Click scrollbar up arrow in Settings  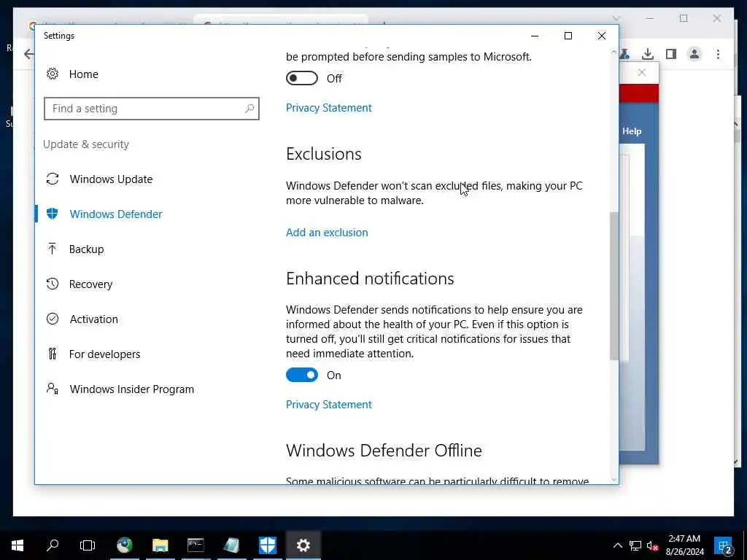click(614, 52)
